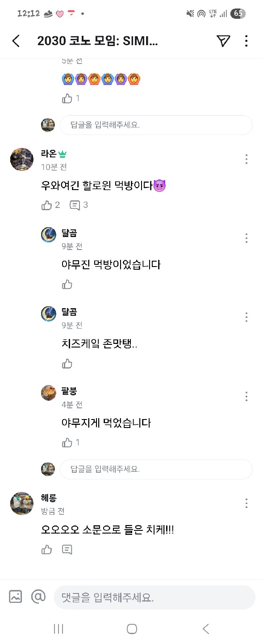Open the photo attachment icon
Image resolution: width=263 pixels, height=644 pixels.
pyautogui.click(x=16, y=597)
